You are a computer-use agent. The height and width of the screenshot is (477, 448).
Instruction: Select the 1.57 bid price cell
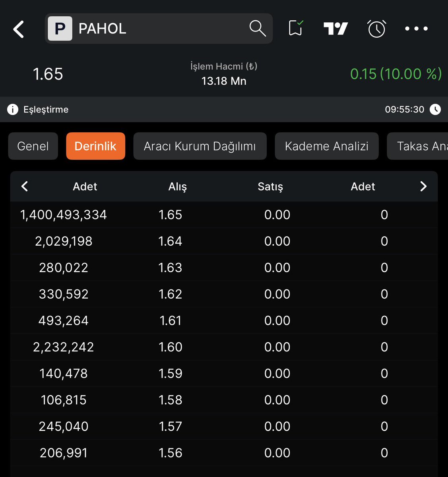pyautogui.click(x=170, y=427)
